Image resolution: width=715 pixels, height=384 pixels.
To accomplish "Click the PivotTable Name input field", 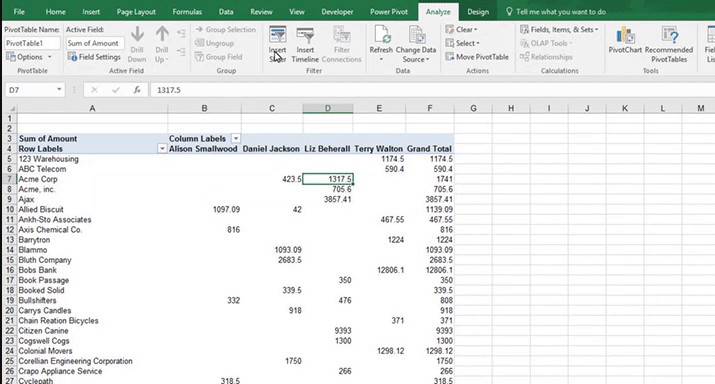I will coord(32,43).
